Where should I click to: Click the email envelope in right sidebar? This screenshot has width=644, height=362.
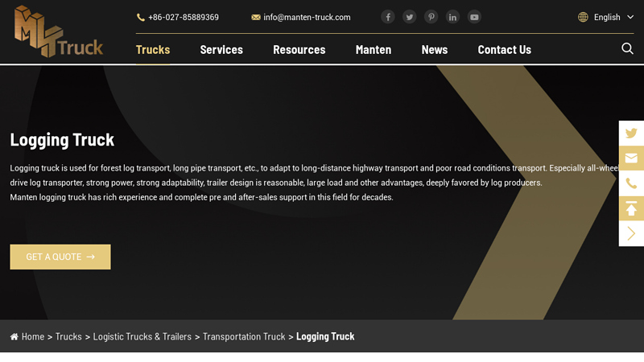click(x=631, y=158)
